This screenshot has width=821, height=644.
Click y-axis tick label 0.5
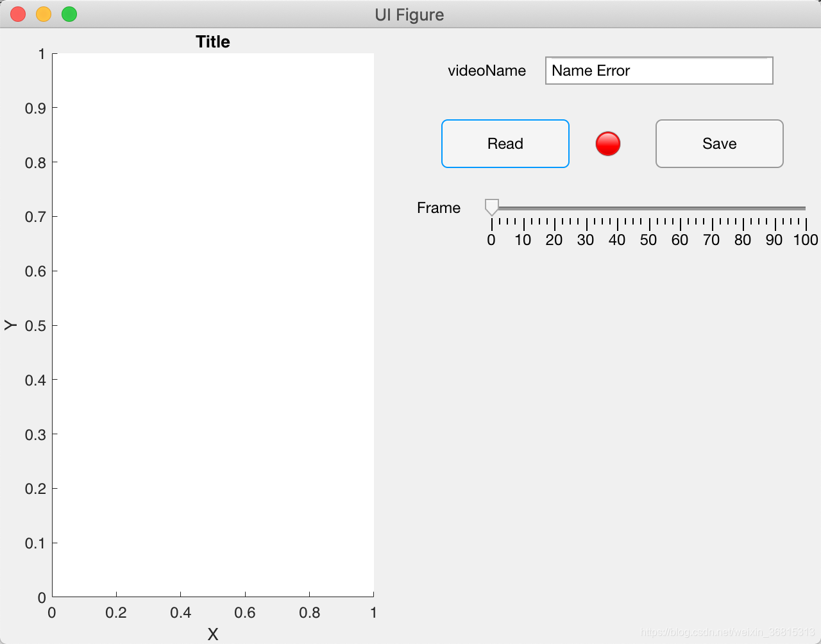click(35, 326)
